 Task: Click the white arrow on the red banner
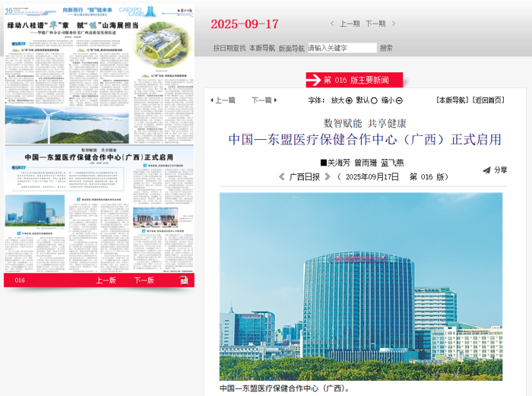click(314, 80)
